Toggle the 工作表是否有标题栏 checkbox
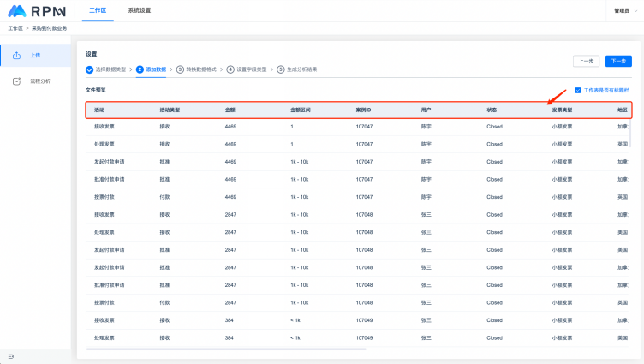Viewport: 644px width, 364px height. tap(578, 90)
